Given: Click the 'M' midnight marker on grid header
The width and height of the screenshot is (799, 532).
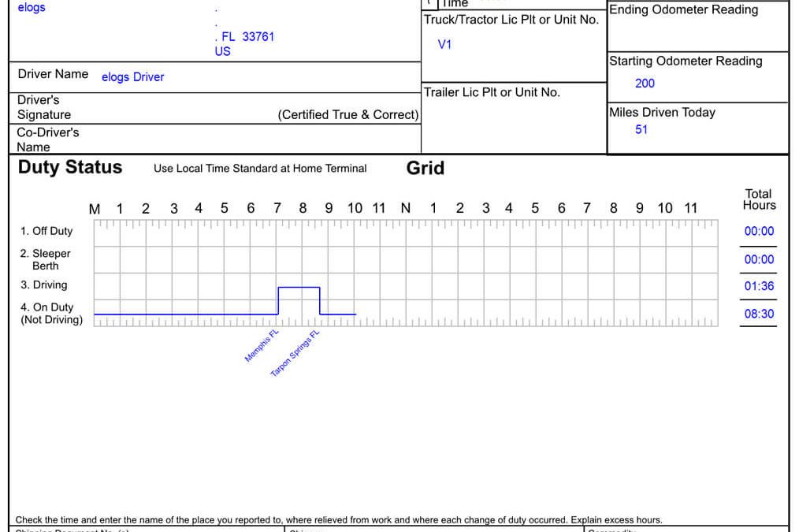Looking at the screenshot, I should (95, 210).
